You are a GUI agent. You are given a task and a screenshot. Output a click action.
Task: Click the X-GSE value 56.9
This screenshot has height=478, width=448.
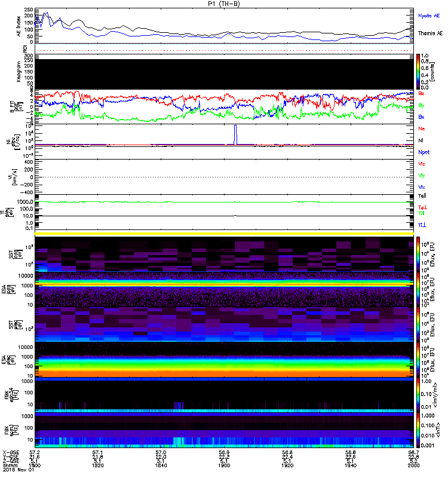pyautogui.click(x=224, y=452)
